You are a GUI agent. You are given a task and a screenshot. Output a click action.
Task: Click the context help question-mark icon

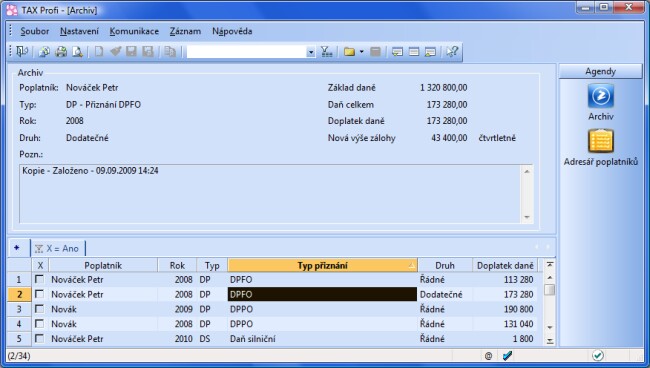point(452,52)
